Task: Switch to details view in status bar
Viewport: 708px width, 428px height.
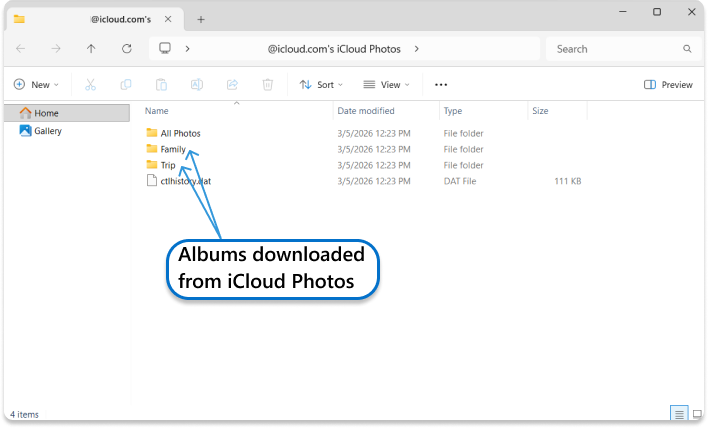Action: (x=679, y=414)
